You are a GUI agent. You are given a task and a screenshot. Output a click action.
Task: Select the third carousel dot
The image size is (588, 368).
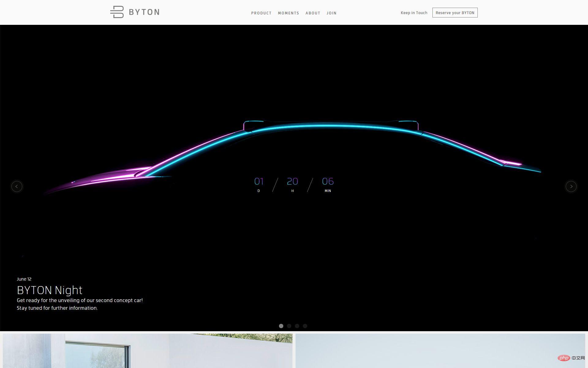click(x=297, y=326)
